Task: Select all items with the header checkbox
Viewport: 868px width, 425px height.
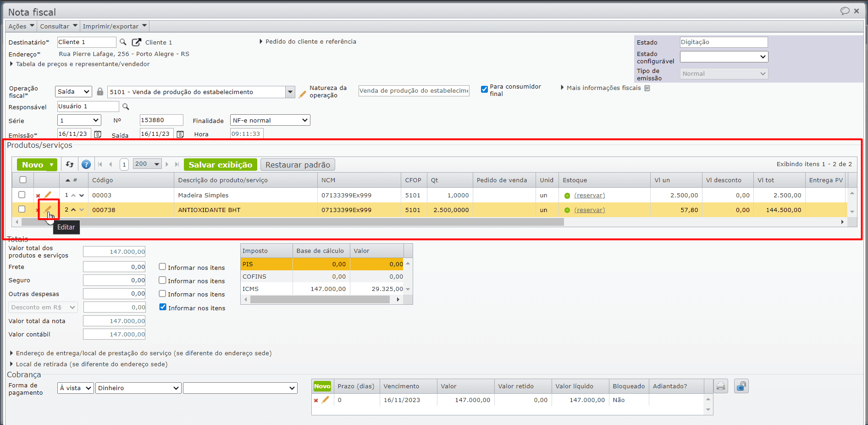Action: tap(23, 180)
